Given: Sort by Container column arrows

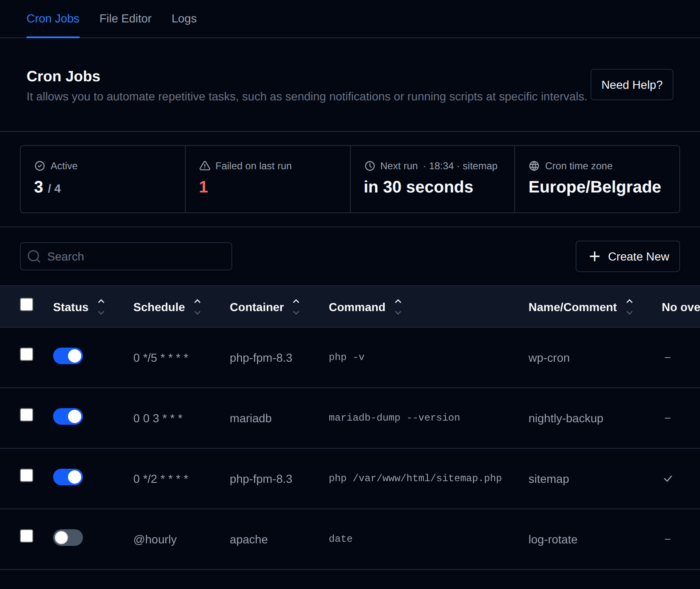Looking at the screenshot, I should point(296,307).
